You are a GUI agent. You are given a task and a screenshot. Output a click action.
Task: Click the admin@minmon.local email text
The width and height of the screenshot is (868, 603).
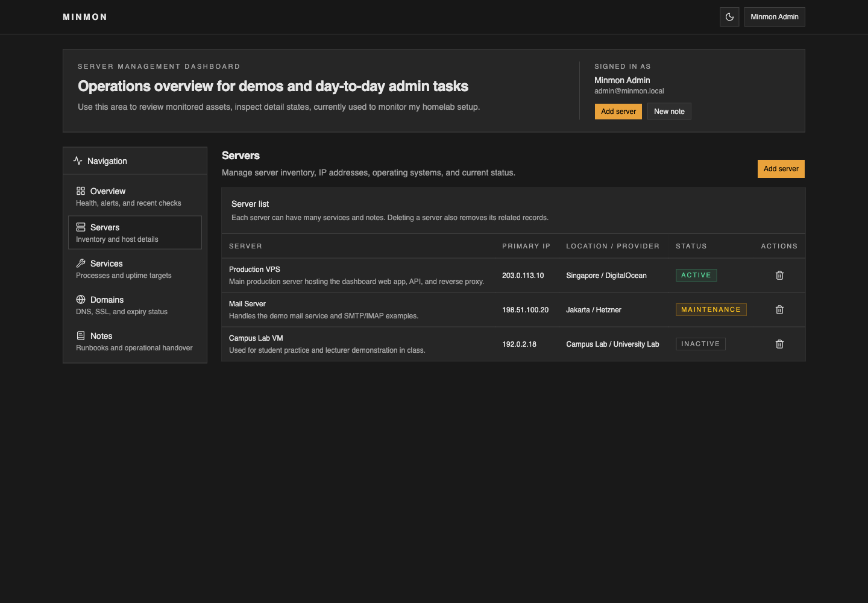point(629,91)
